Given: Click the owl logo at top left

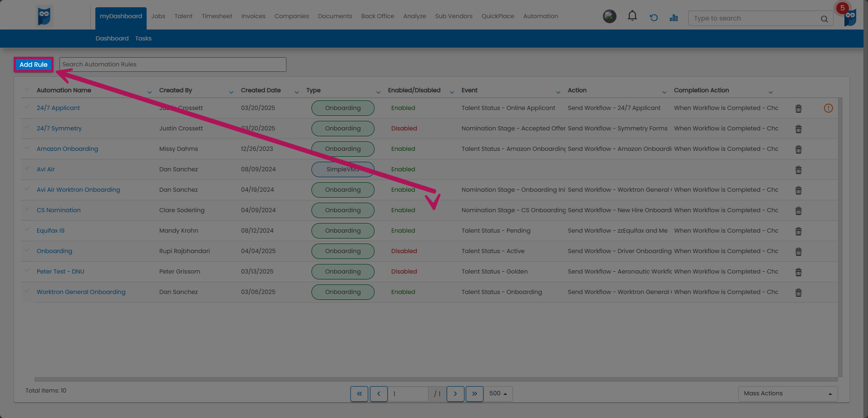Looking at the screenshot, I should pyautogui.click(x=44, y=16).
